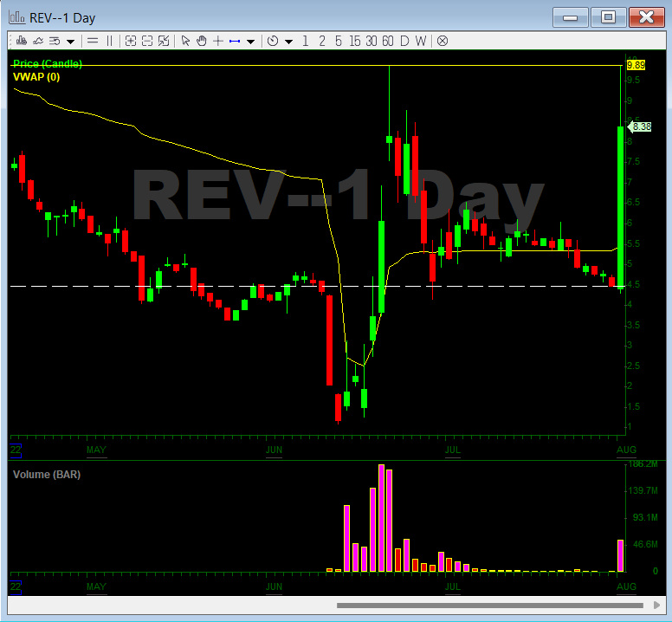Click the 186.2M volume axis label

tap(643, 463)
